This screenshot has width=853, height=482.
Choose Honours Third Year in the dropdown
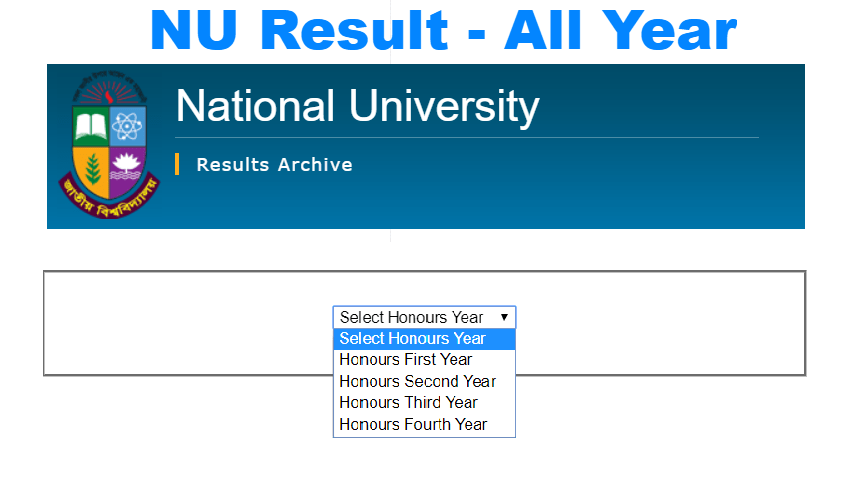tap(408, 403)
